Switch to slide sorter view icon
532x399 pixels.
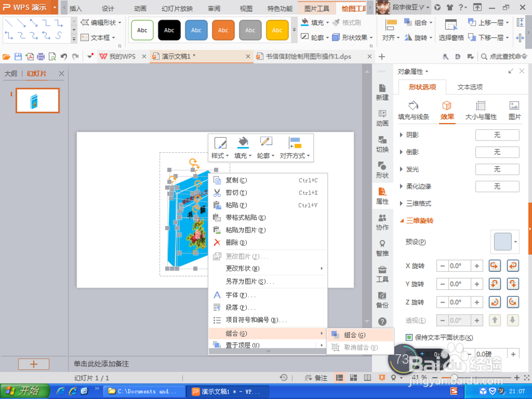tap(354, 378)
